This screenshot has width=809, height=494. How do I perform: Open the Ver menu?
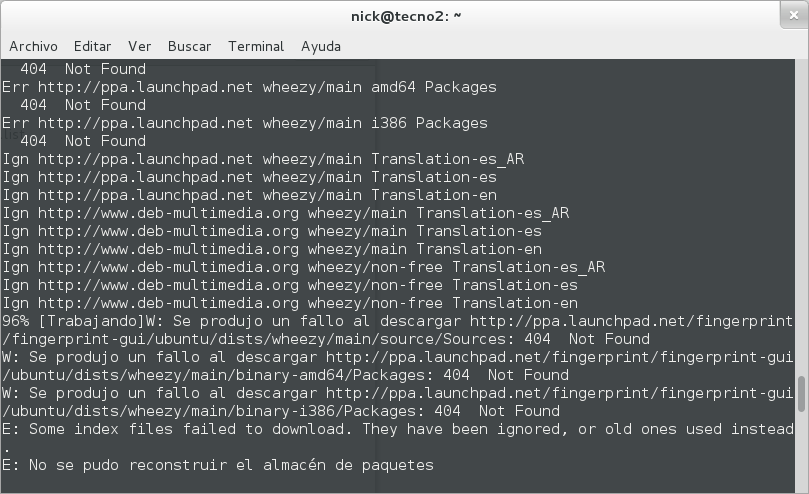[139, 46]
